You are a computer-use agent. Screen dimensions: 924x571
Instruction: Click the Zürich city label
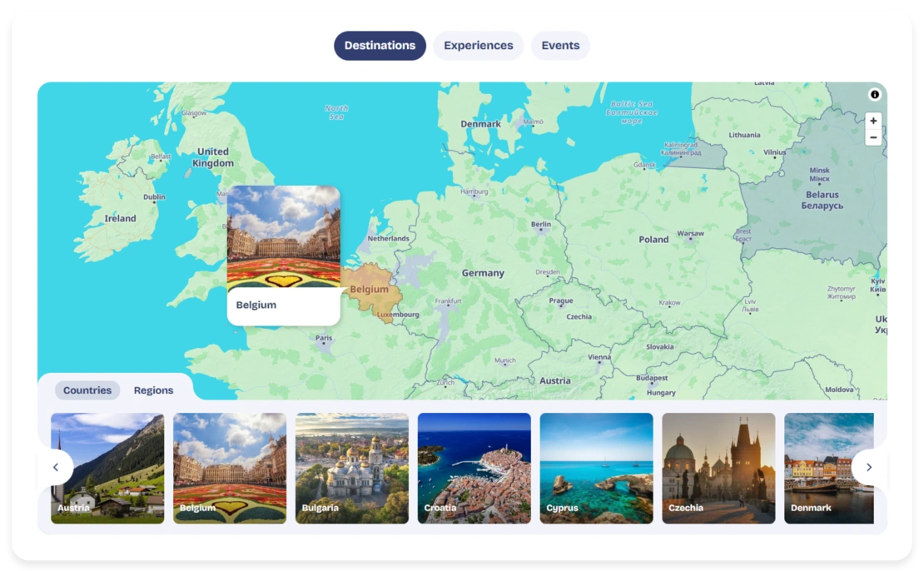(445, 382)
